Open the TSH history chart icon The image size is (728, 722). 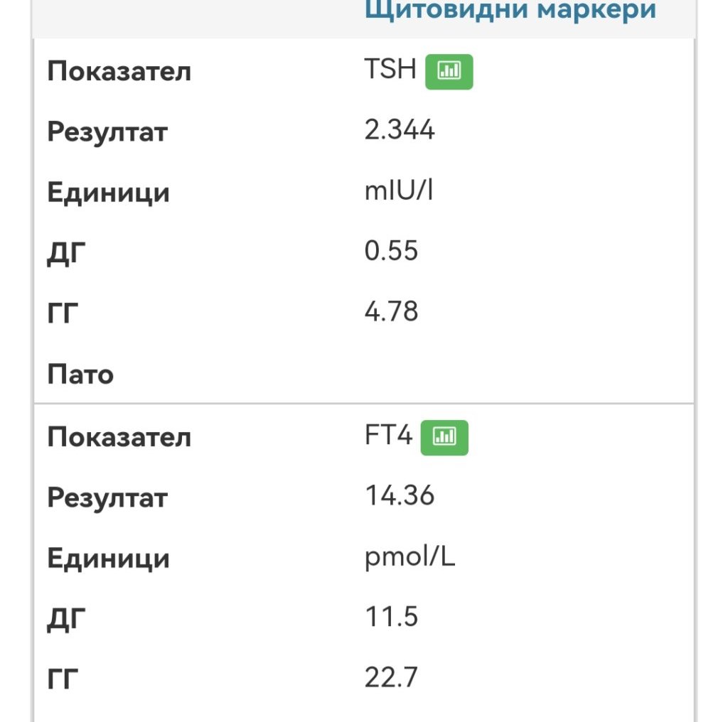click(x=449, y=71)
